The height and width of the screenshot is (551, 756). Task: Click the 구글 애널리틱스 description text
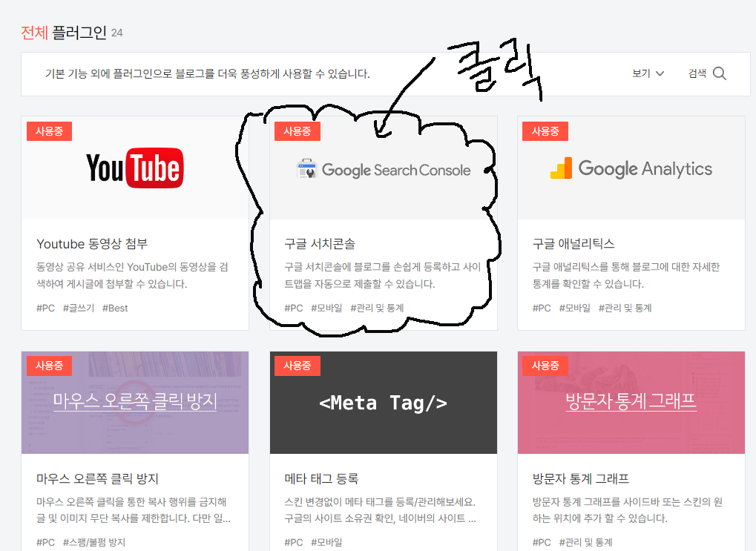point(626,275)
